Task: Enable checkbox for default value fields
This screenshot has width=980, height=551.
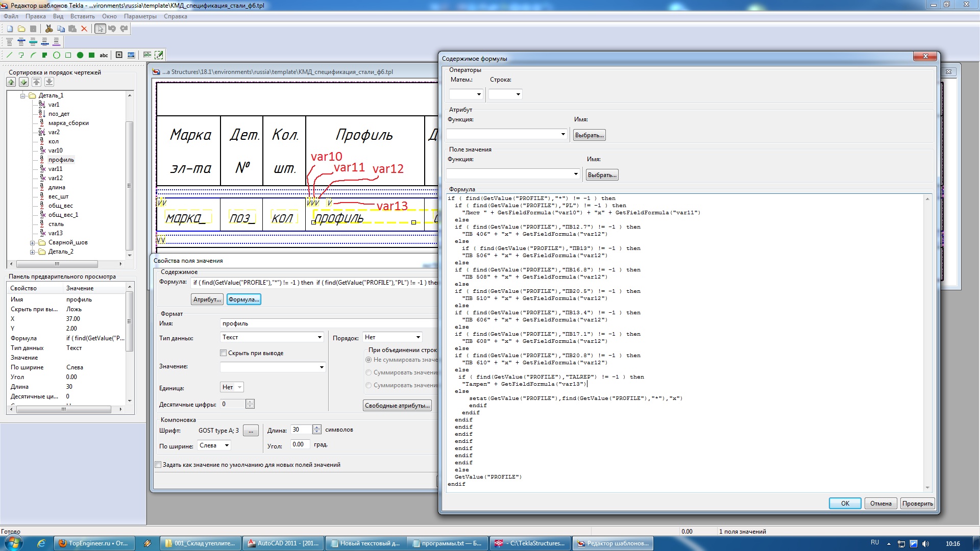Action: pyautogui.click(x=158, y=465)
